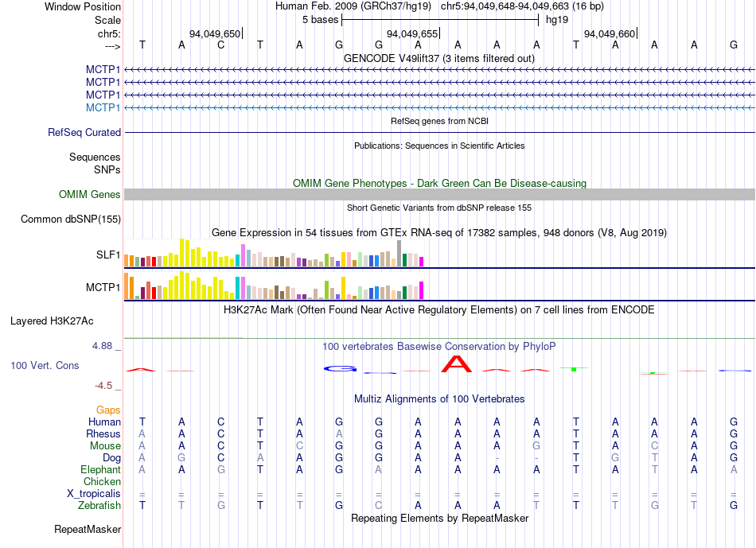This screenshot has height=548, width=756.
Task: Open the OMIM Gene Phenotypes track title
Action: click(439, 183)
